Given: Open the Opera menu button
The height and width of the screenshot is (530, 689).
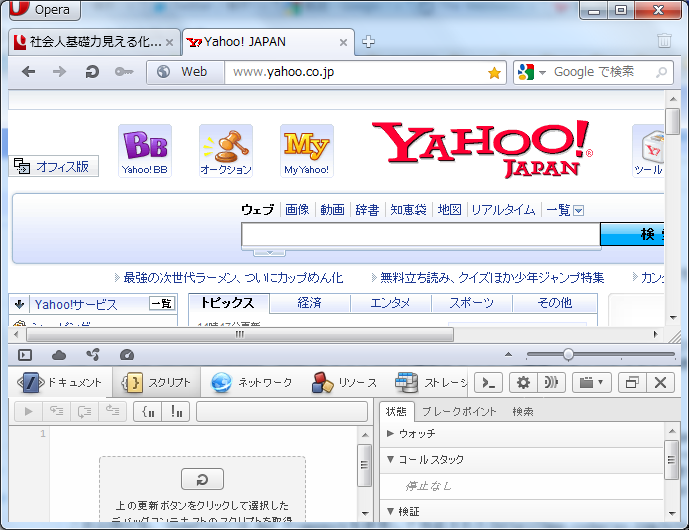Looking at the screenshot, I should click(45, 10).
